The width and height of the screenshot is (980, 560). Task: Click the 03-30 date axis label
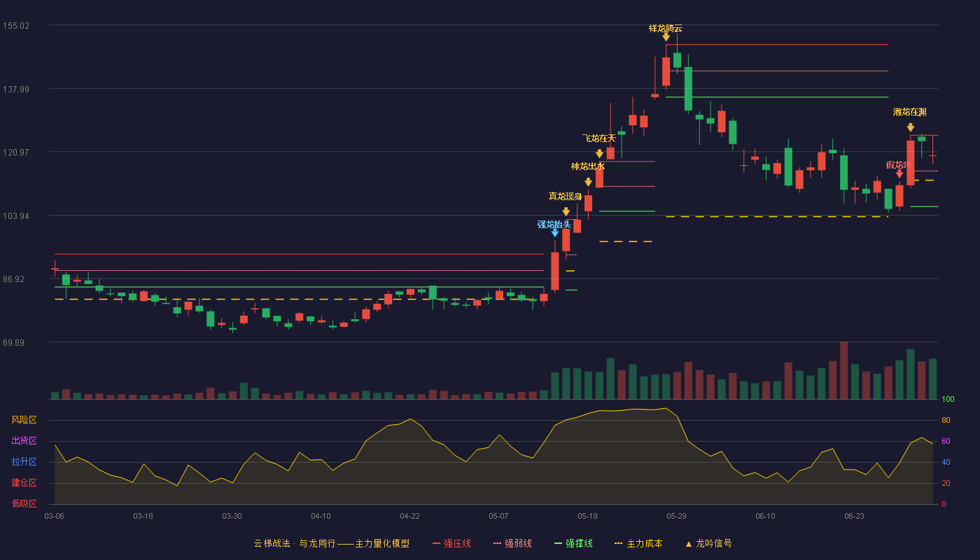tap(232, 516)
